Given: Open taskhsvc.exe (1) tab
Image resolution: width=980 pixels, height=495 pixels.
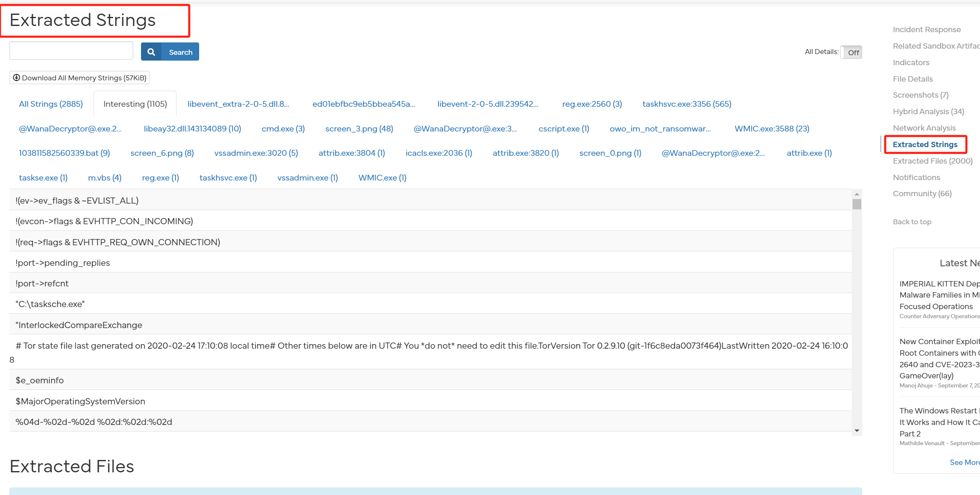Looking at the screenshot, I should (228, 178).
